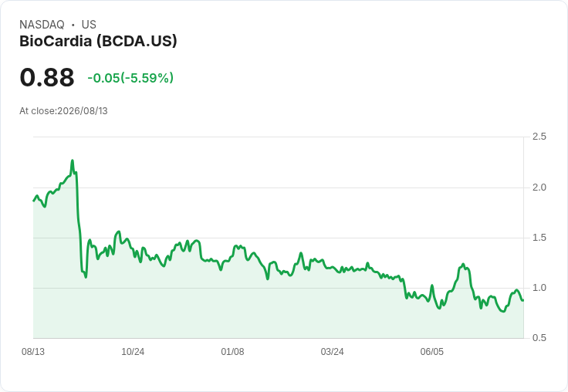Click the 2.0 price axis label
Screen dimensions: 568x392
[539, 188]
